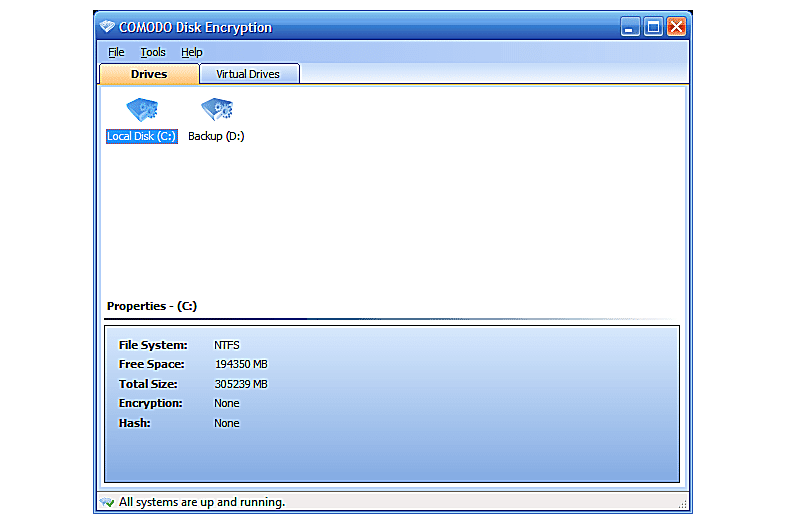
Task: Click the Encryption None value
Action: 227,403
